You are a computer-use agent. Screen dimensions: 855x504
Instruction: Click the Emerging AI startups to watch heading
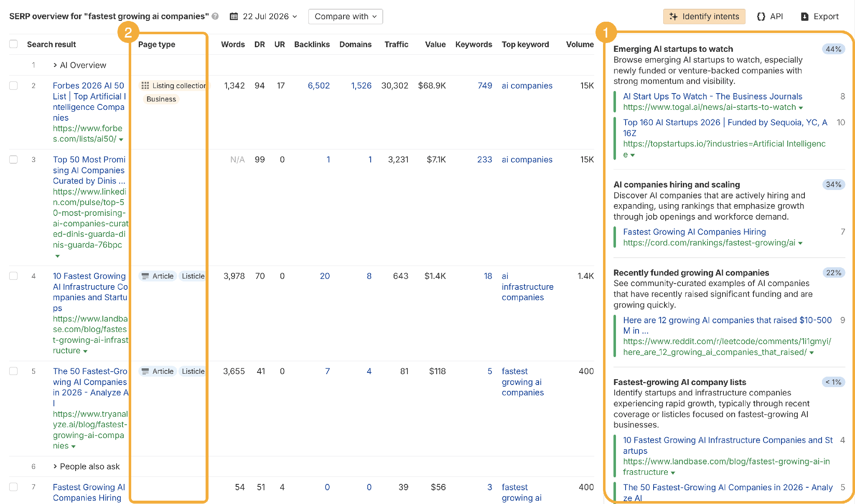(673, 49)
